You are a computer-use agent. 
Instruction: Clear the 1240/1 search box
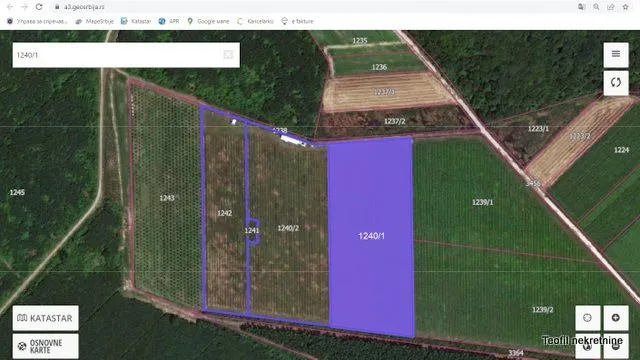click(228, 55)
